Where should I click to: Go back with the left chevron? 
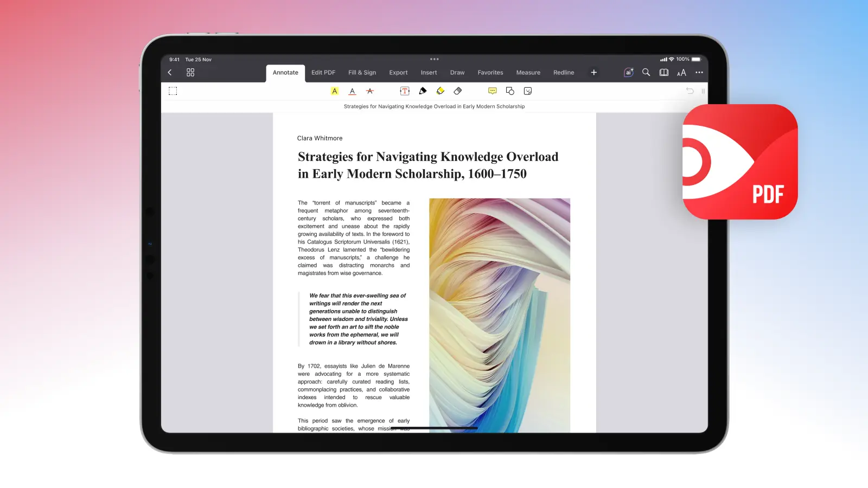tap(170, 73)
